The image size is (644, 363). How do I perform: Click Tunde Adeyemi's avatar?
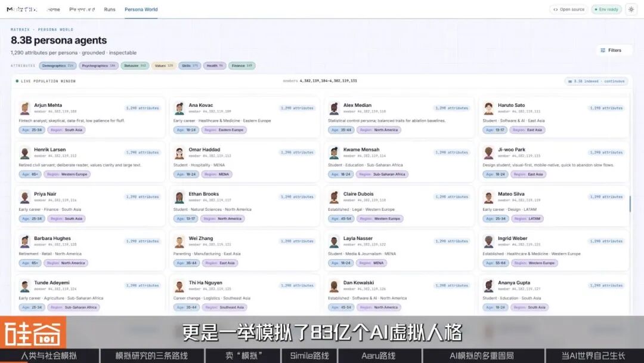(25, 286)
